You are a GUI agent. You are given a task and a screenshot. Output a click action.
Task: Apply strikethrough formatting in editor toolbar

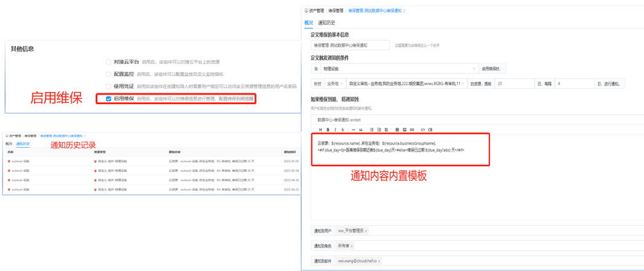pyautogui.click(x=343, y=129)
